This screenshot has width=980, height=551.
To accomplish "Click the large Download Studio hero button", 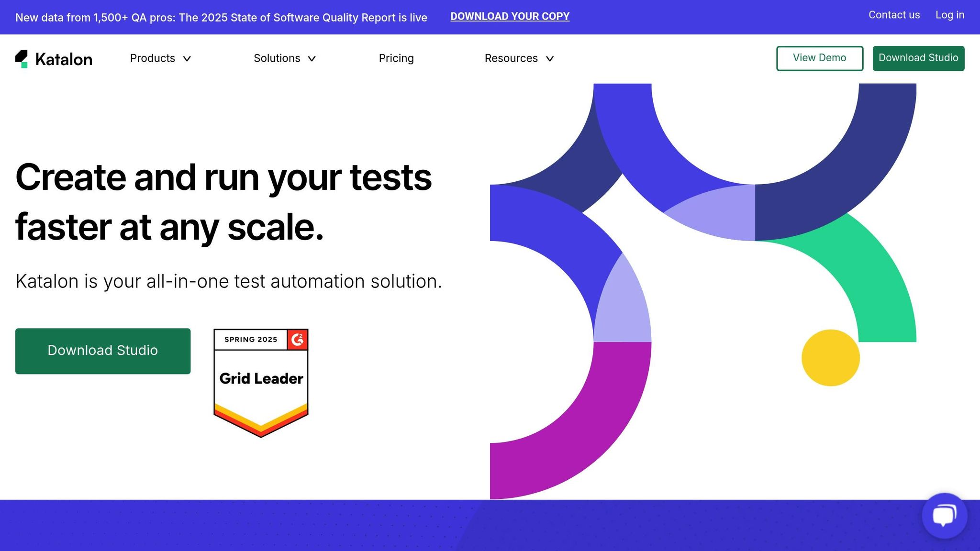I will click(x=103, y=351).
